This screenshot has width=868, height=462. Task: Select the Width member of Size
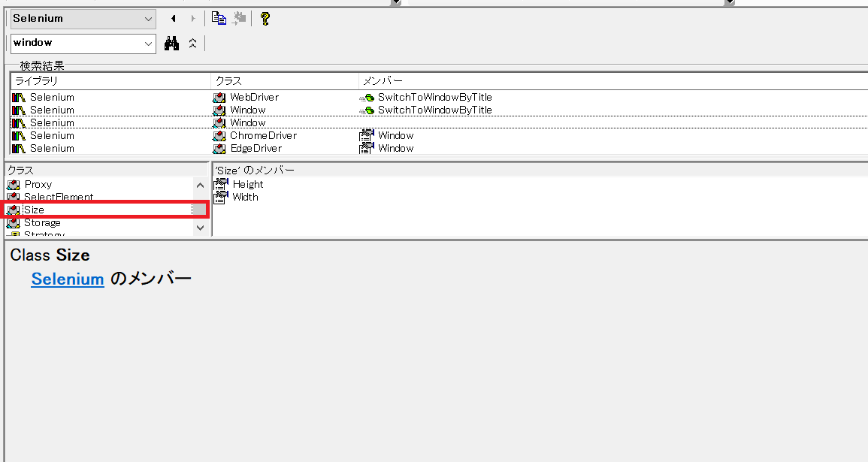pyautogui.click(x=245, y=197)
